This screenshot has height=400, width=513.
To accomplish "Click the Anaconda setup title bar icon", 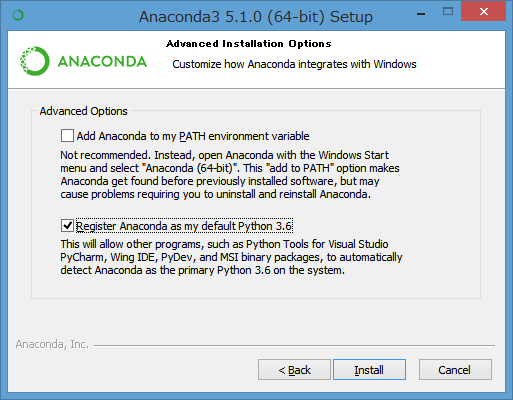I will pos(18,15).
